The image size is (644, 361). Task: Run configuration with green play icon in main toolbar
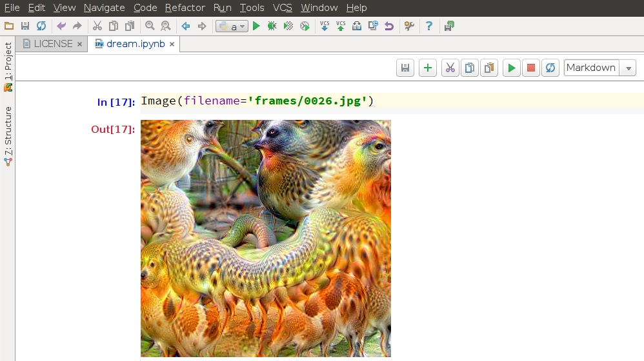256,26
